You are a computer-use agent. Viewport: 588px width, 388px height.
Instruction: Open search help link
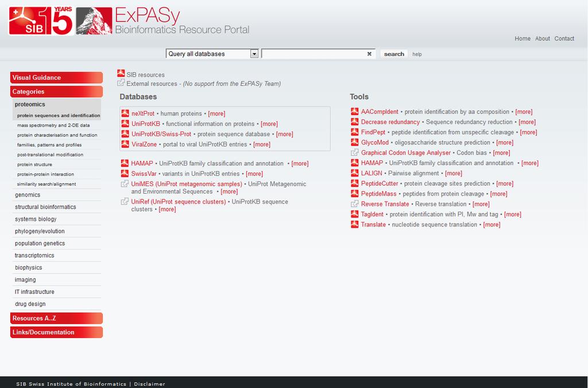point(417,54)
